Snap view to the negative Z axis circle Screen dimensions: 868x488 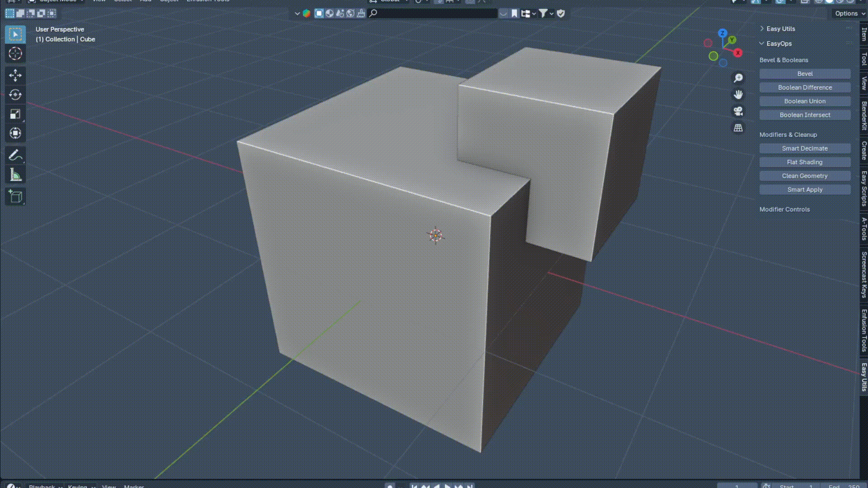pos(723,63)
